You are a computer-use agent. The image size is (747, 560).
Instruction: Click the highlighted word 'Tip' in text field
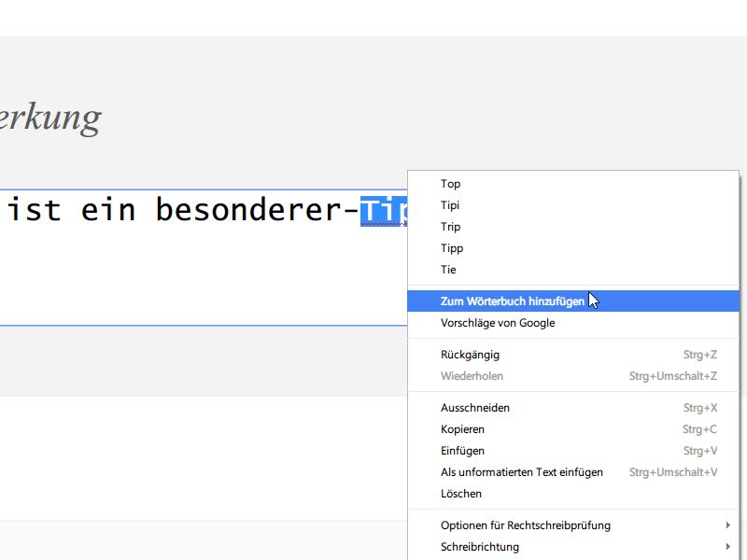(x=384, y=211)
